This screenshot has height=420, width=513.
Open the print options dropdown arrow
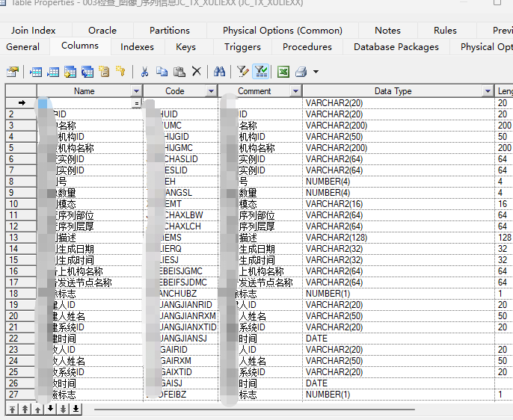tap(316, 72)
